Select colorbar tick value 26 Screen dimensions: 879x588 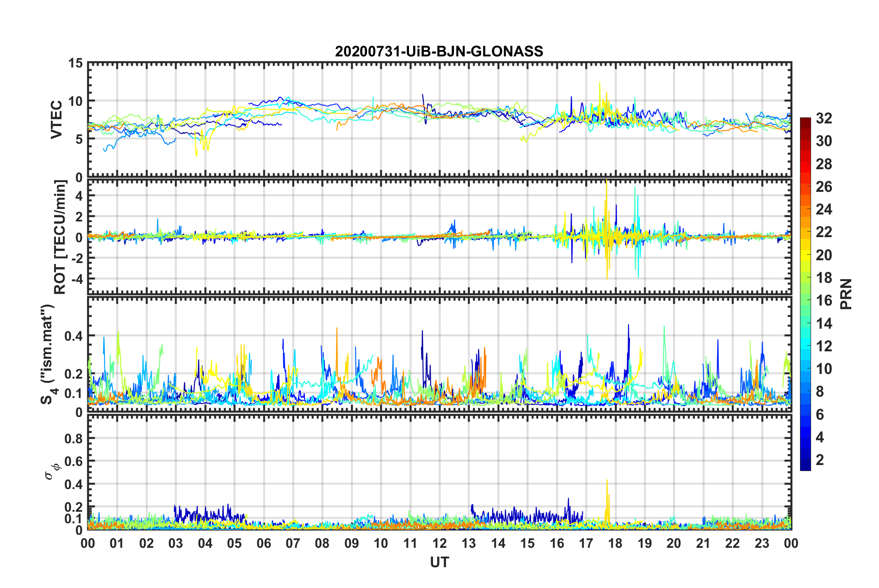(x=824, y=187)
